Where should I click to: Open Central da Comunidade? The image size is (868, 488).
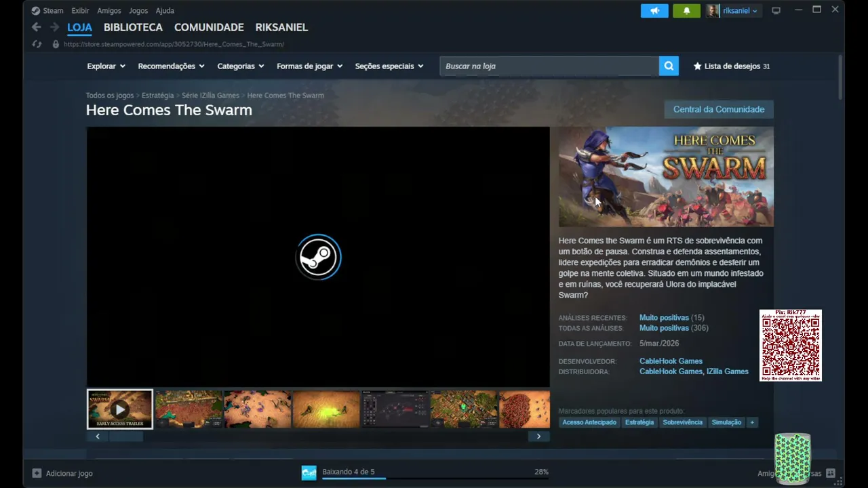[x=719, y=109]
